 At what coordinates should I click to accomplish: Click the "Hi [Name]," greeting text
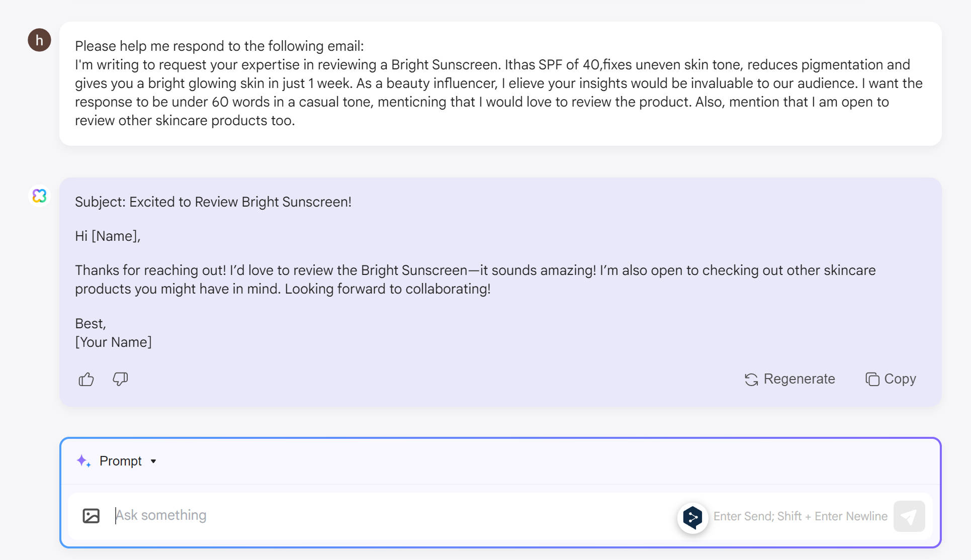click(x=108, y=236)
